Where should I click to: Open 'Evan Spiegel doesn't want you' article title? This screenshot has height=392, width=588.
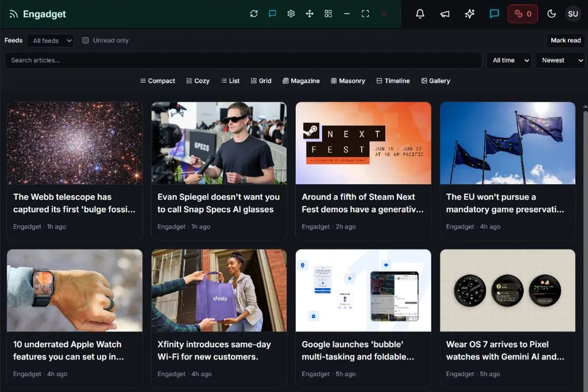[219, 203]
